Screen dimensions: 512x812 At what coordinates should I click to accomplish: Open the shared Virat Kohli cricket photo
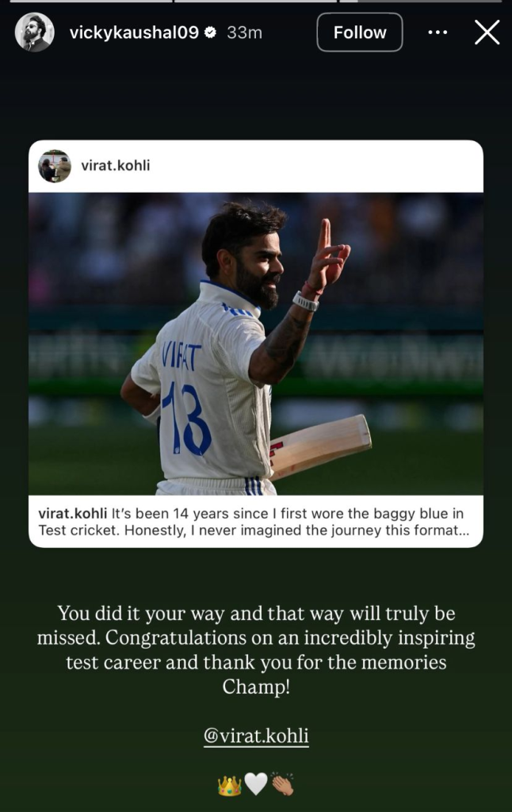click(256, 344)
